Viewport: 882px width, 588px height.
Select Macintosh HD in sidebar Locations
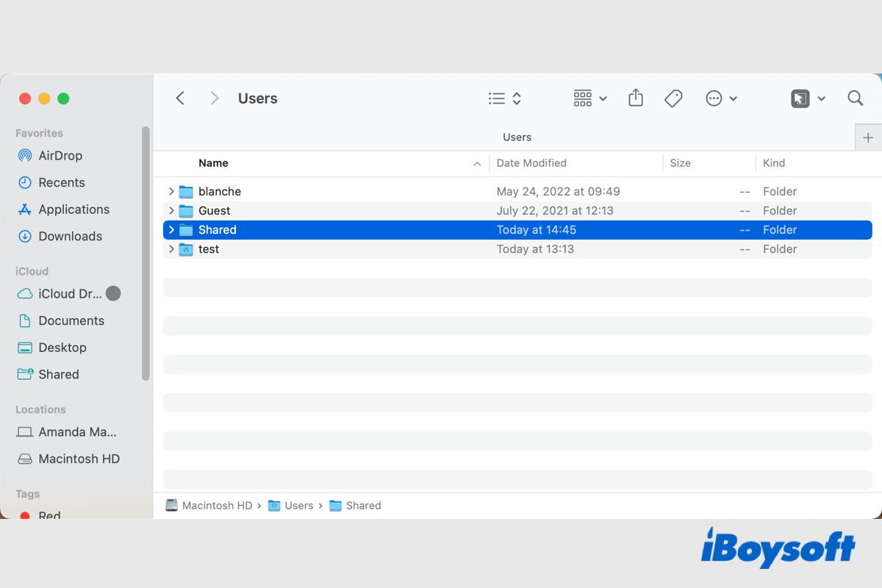click(68, 459)
